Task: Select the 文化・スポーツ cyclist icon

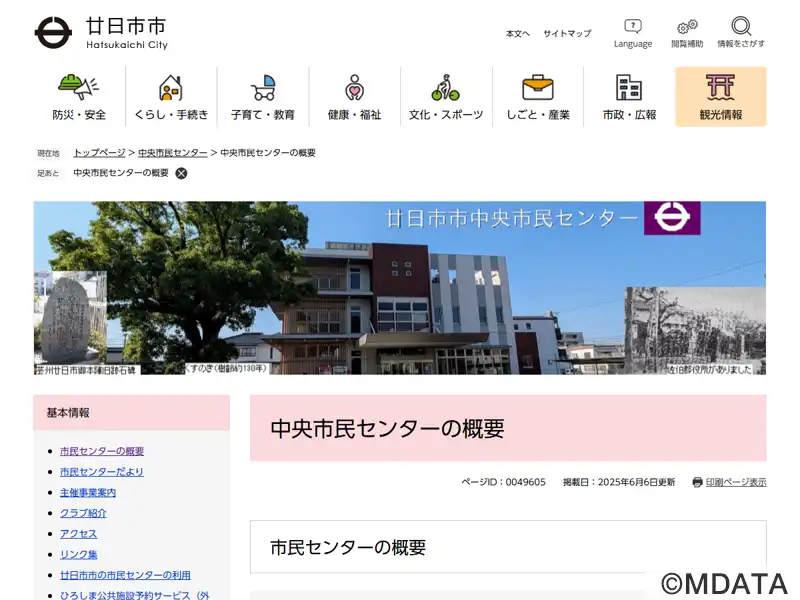Action: click(x=445, y=87)
